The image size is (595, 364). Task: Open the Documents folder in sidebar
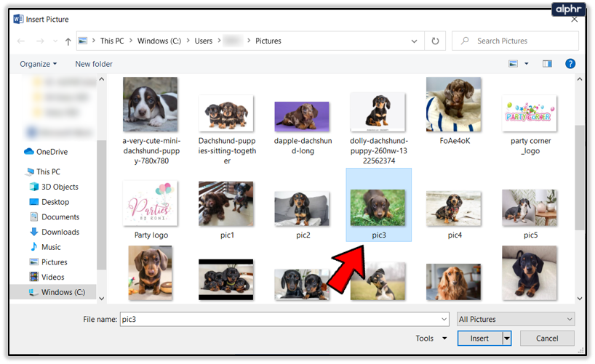pyautogui.click(x=55, y=217)
